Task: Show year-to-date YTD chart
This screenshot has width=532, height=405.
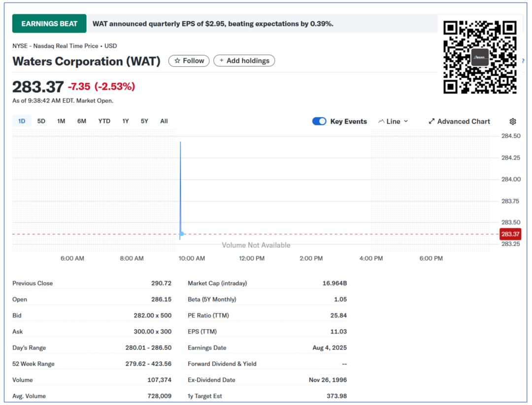Action: (104, 121)
